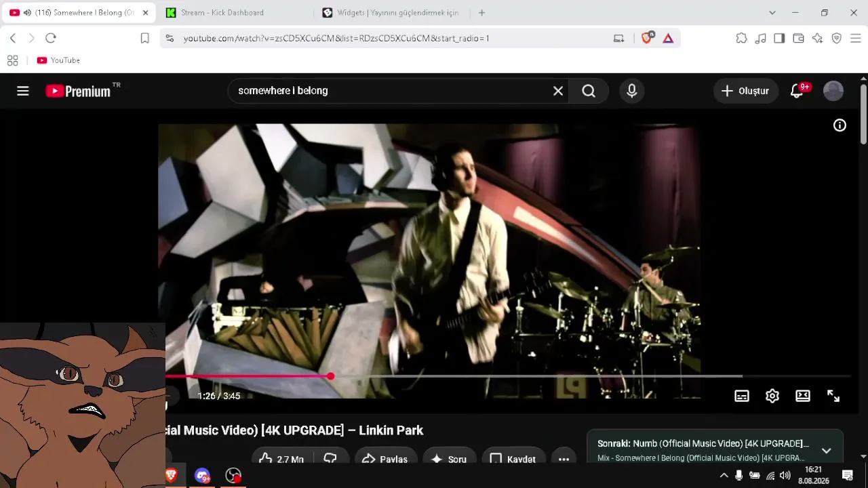Expand the Sonraki mix playlist panel
This screenshot has width=868, height=488.
point(826,451)
